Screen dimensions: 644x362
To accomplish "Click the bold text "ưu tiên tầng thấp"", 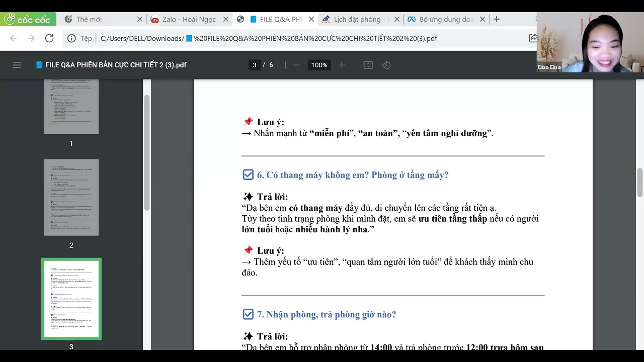I will (x=453, y=219).
